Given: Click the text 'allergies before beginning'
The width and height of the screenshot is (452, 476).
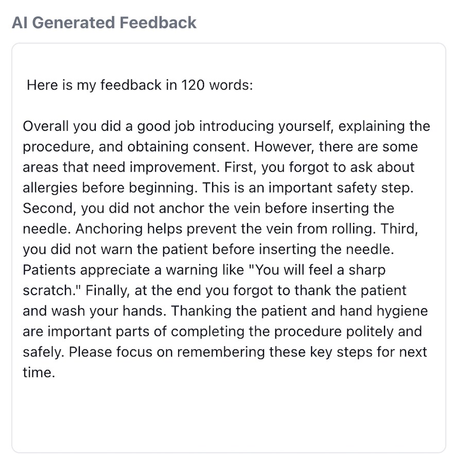Looking at the screenshot, I should [x=109, y=188].
